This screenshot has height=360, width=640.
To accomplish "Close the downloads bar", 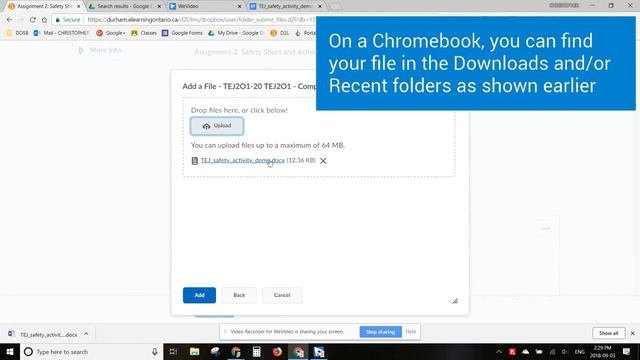I will [x=632, y=333].
